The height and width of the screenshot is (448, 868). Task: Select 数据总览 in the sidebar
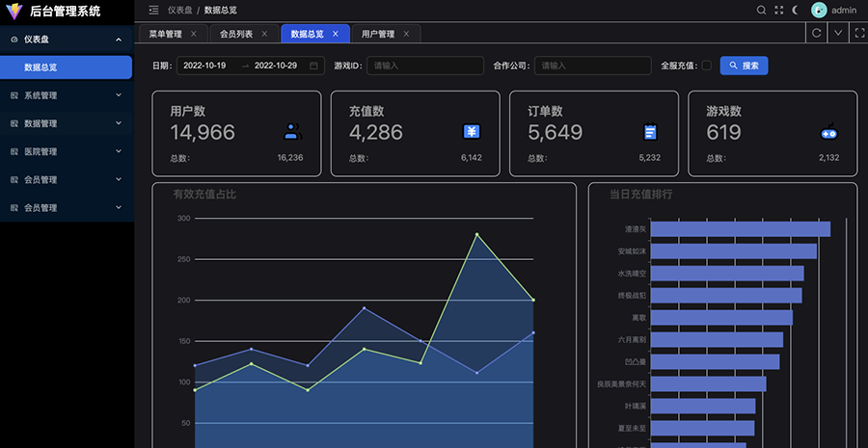(66, 67)
